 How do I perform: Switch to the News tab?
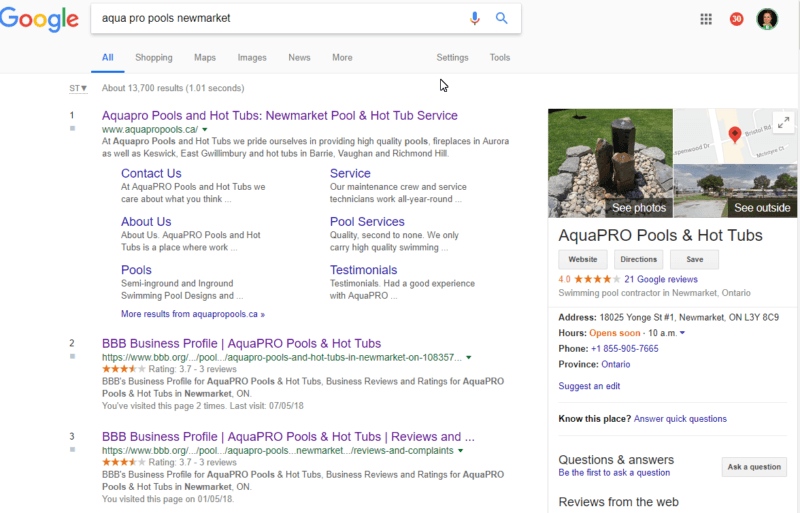299,58
